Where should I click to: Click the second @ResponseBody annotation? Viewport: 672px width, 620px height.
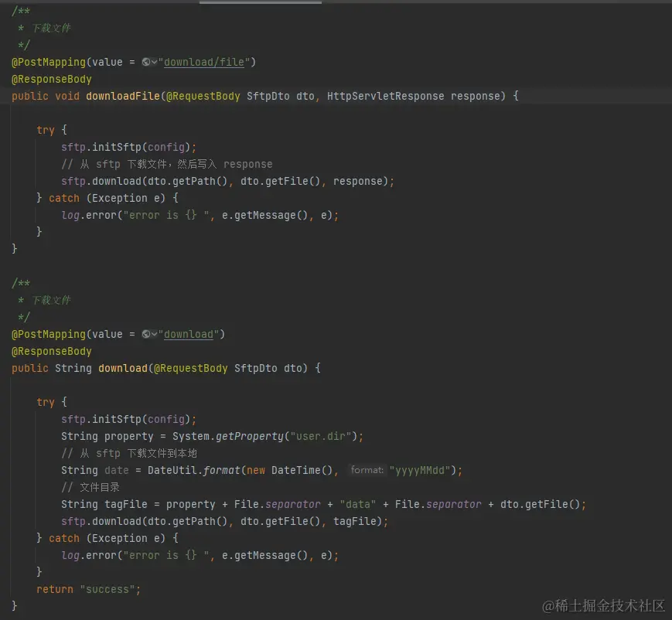[52, 351]
